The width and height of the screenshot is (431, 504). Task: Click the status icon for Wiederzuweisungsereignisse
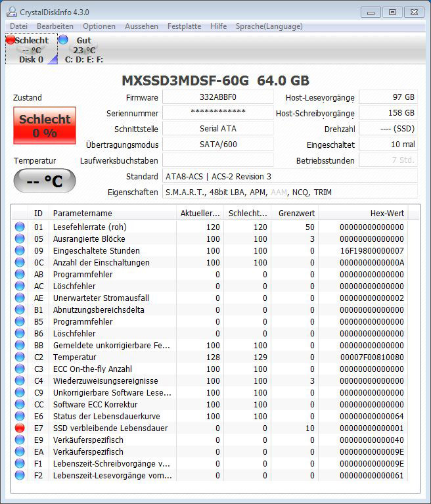click(x=20, y=380)
